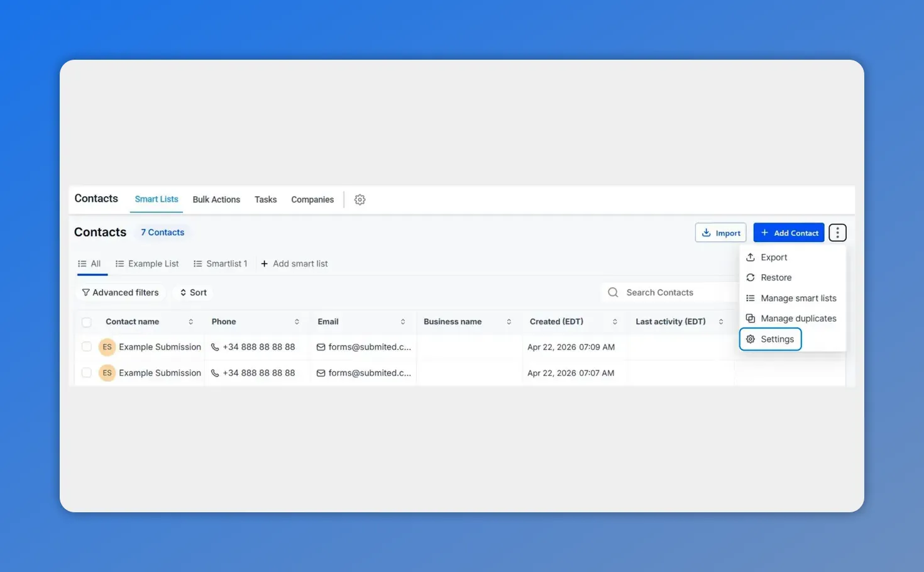Click inside the Search Contacts field
The image size is (924, 572).
click(x=666, y=292)
